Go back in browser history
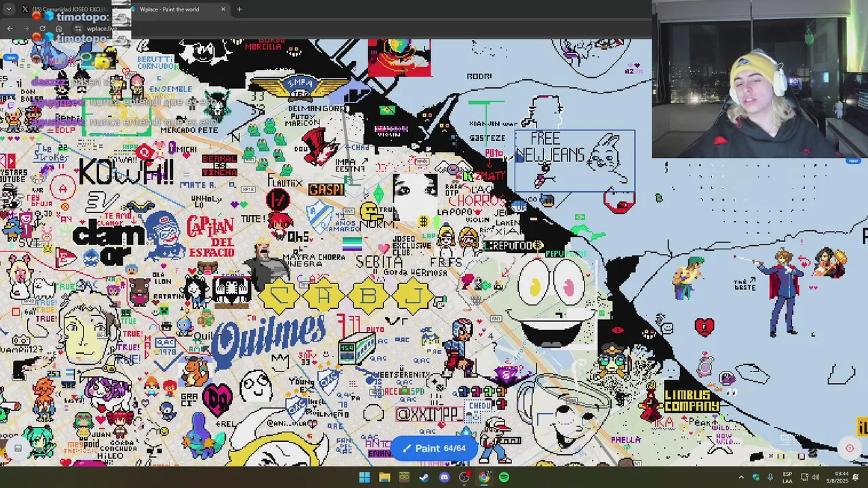868x488 pixels. coord(9,28)
